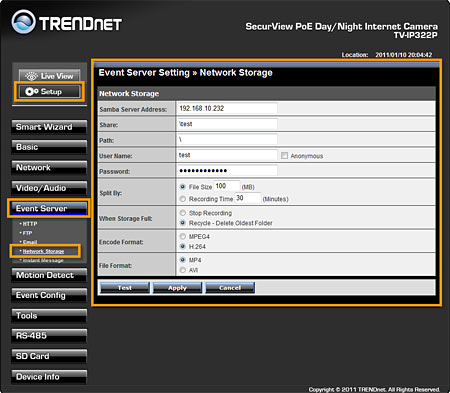Click the TRENDnet logo
Image resolution: width=450 pixels, height=393 pixels.
tap(67, 23)
